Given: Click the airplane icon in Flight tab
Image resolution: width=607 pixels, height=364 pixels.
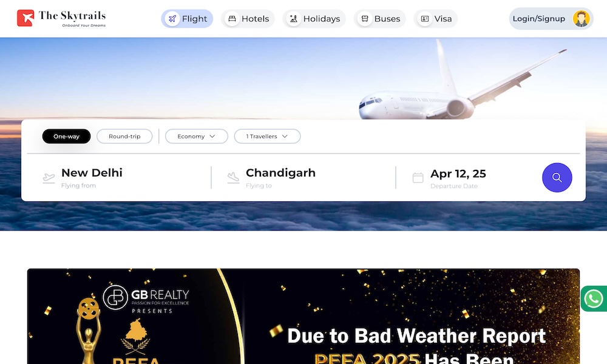Looking at the screenshot, I should coord(172,19).
